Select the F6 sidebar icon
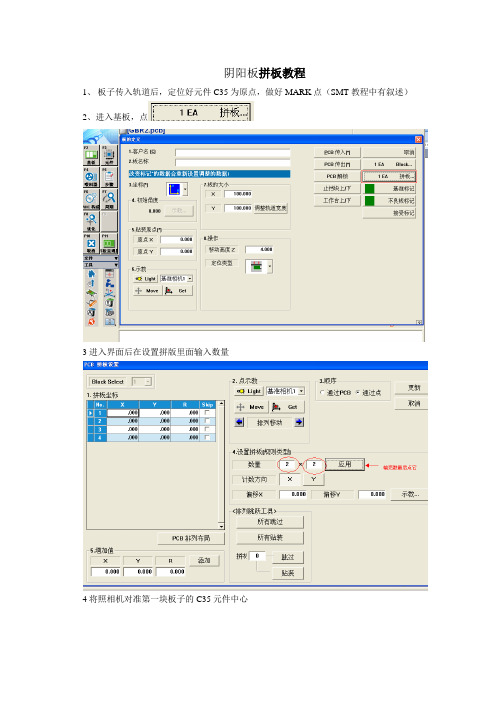 (x=91, y=199)
